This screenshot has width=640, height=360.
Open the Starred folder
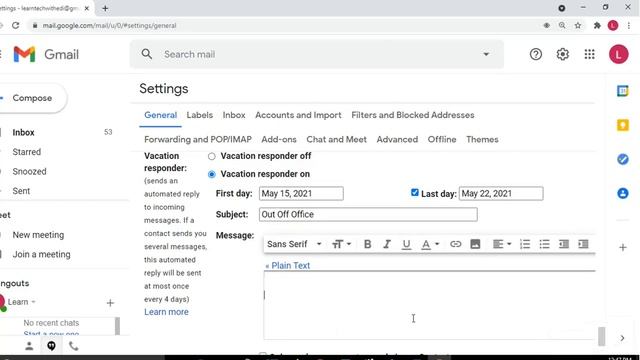point(27,152)
